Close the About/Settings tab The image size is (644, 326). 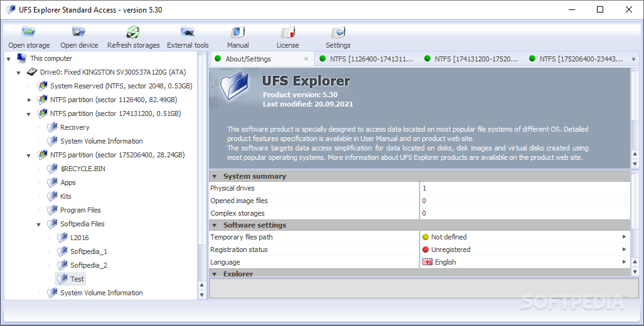click(306, 59)
